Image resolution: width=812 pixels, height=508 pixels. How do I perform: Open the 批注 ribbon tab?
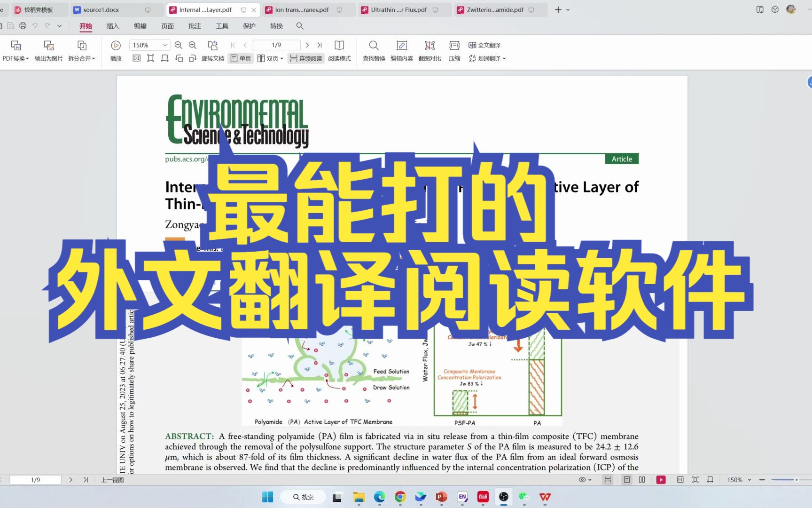(x=195, y=26)
